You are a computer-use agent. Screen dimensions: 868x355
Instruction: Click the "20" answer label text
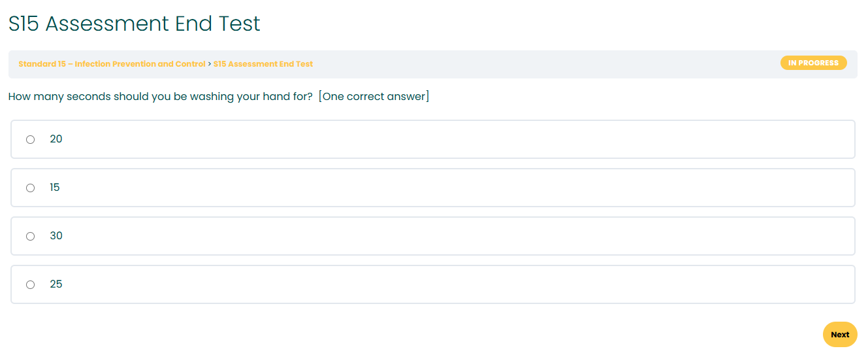pyautogui.click(x=56, y=139)
